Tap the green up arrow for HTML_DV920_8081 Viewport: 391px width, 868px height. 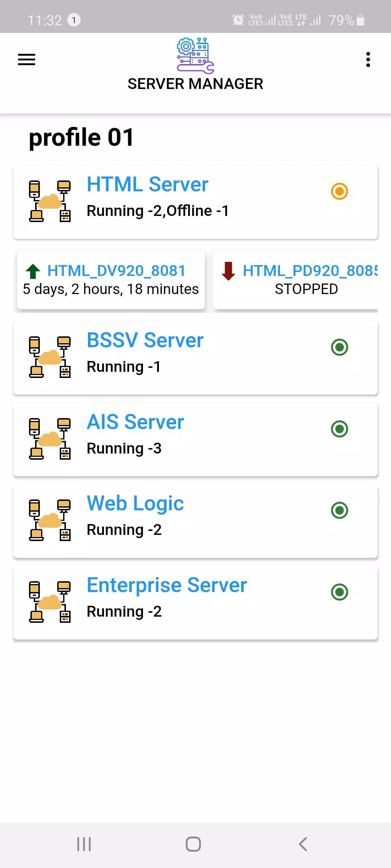click(x=33, y=271)
